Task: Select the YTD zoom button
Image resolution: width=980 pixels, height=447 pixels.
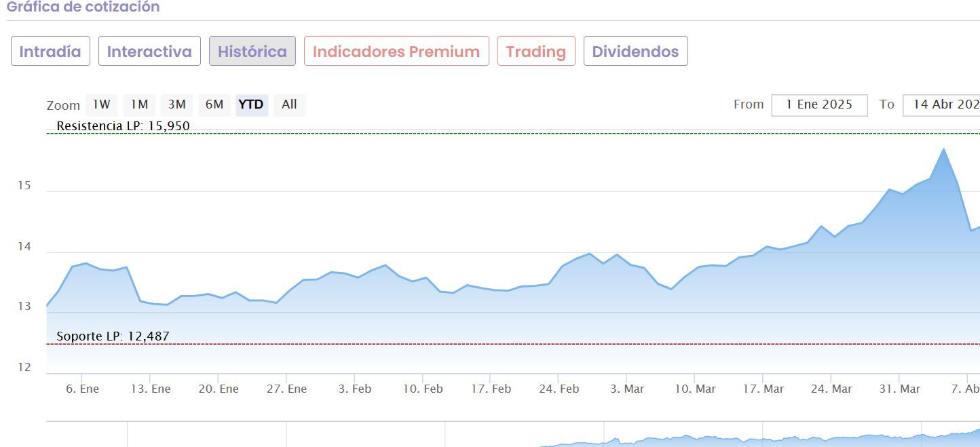Action: (251, 104)
